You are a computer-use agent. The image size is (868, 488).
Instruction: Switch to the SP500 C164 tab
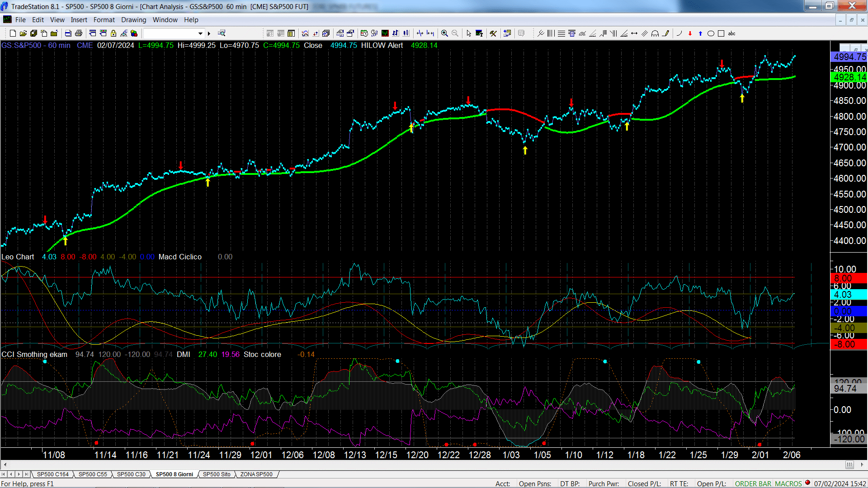(x=53, y=474)
